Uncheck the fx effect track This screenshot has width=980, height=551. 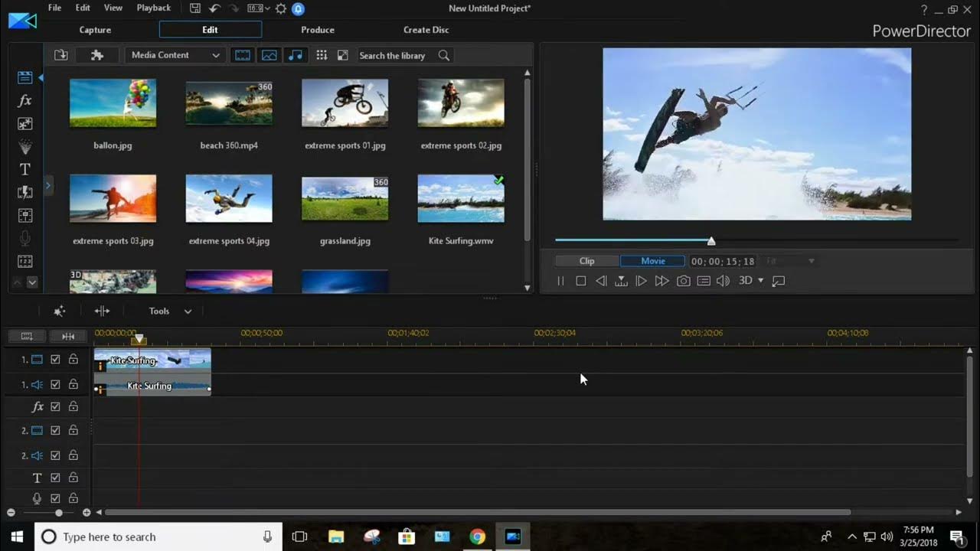pos(55,407)
